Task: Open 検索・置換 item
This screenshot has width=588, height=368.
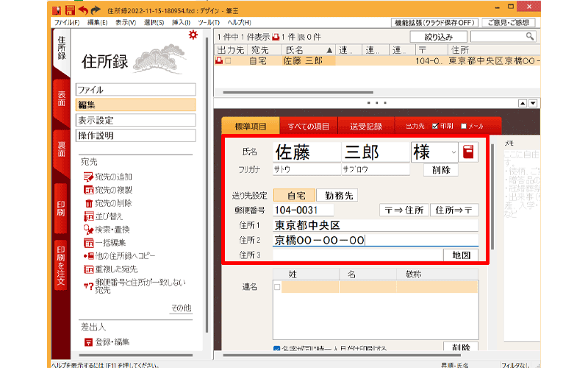Action: click(107, 230)
